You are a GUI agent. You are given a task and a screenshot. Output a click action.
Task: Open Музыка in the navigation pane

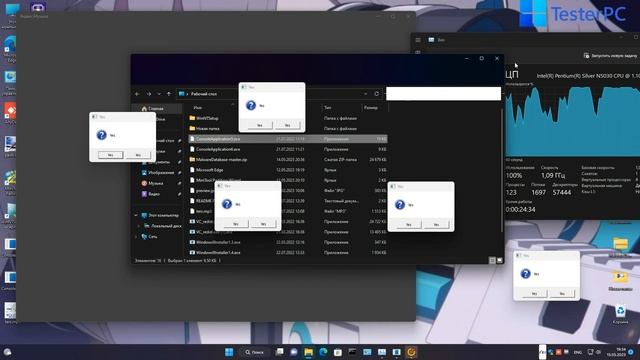156,183
